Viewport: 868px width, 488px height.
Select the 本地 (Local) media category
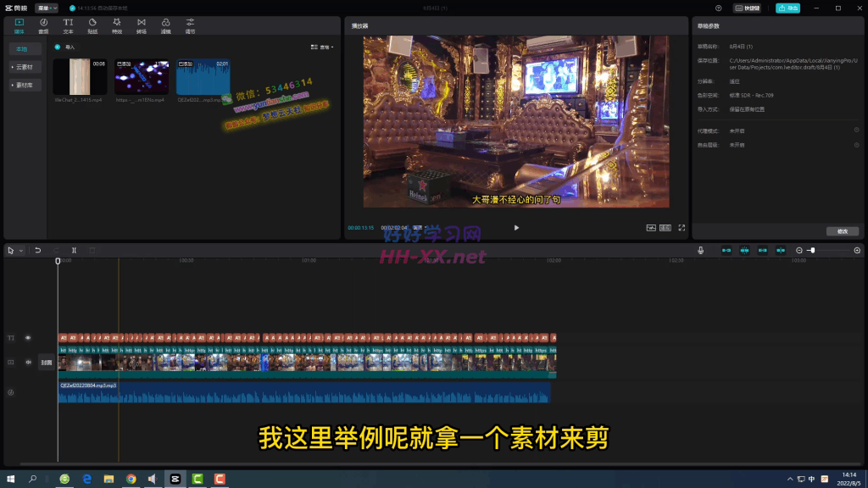point(25,48)
